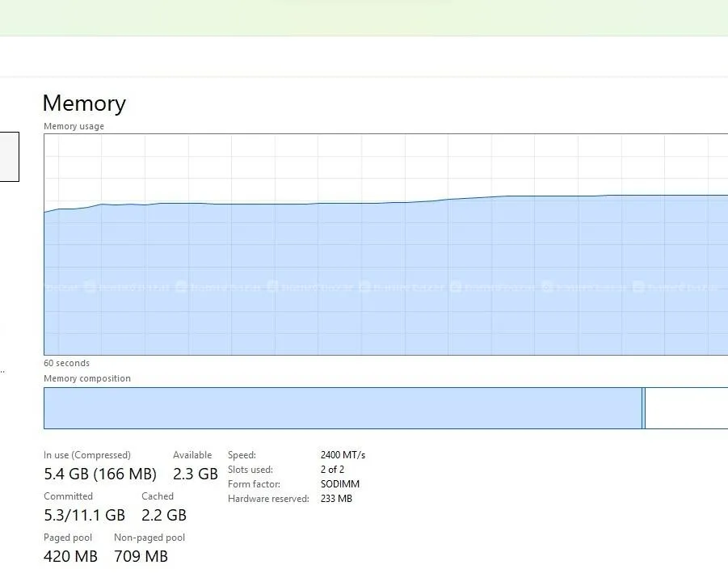The image size is (728, 582).
Task: Select the 709 MB non-paged pool value
Action: (141, 556)
